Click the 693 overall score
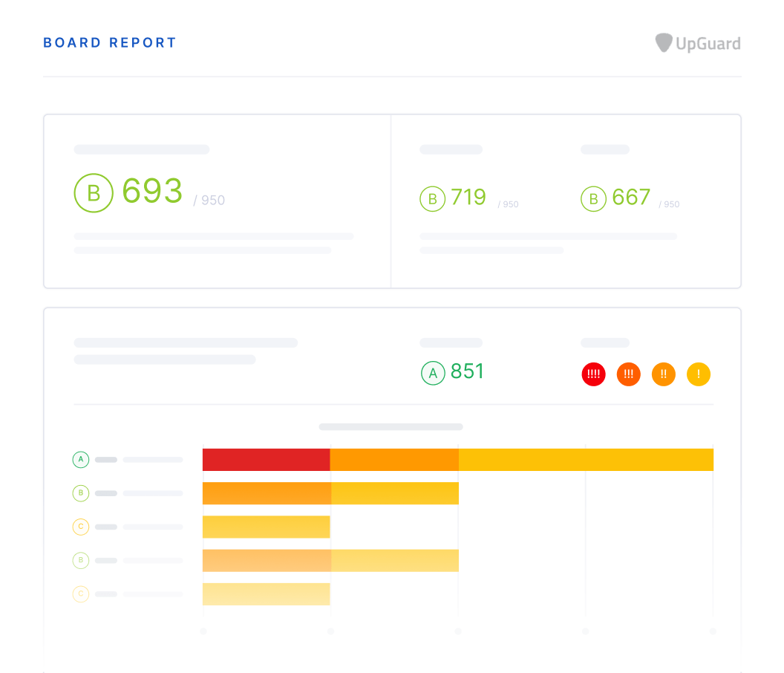Image resolution: width=784 pixels, height=673 pixels. [x=152, y=192]
